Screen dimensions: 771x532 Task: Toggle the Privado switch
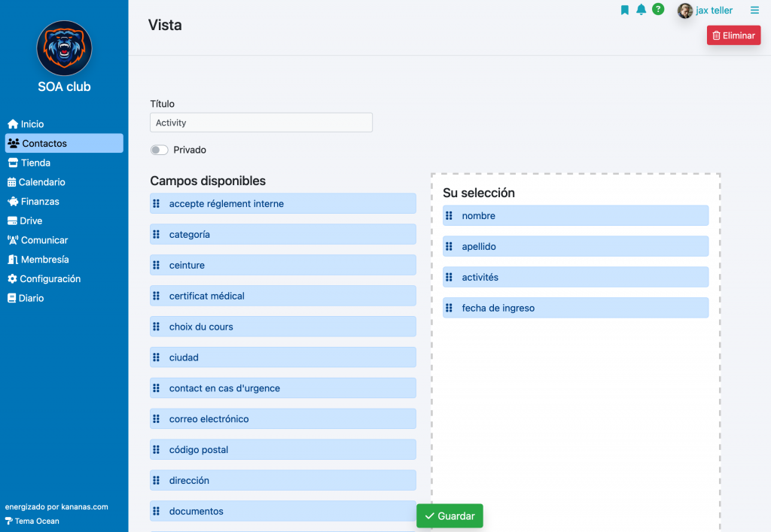tap(160, 150)
